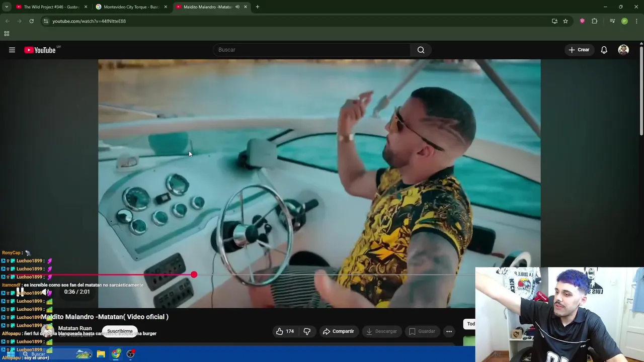Open the notifications bell
644x362 pixels.
point(604,50)
